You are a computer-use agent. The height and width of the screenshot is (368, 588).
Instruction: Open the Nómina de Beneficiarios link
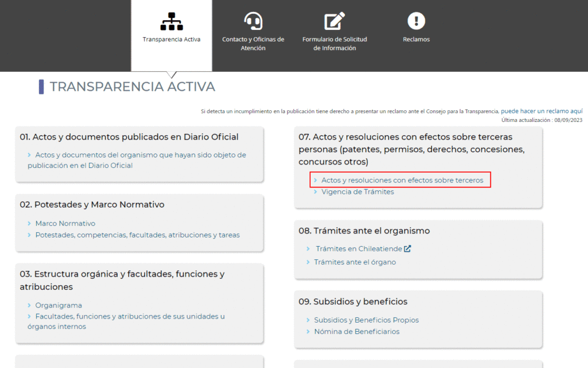(357, 332)
